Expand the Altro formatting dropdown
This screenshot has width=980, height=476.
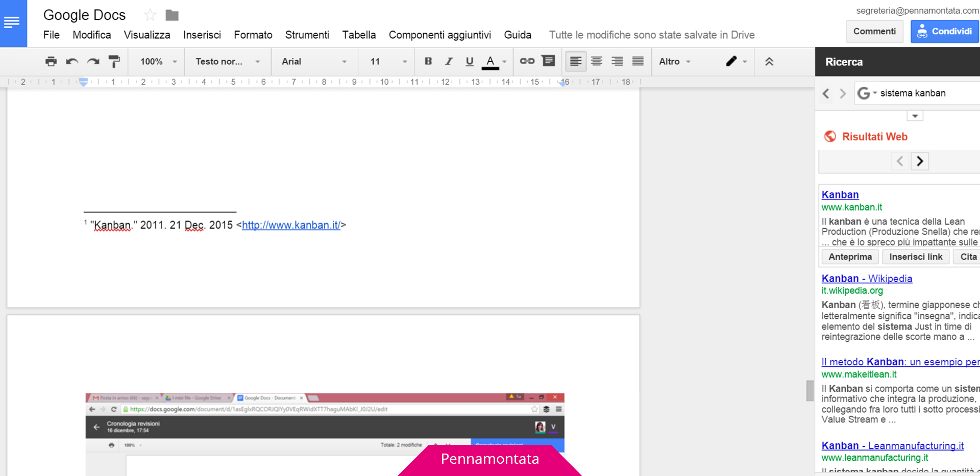[x=674, y=61]
